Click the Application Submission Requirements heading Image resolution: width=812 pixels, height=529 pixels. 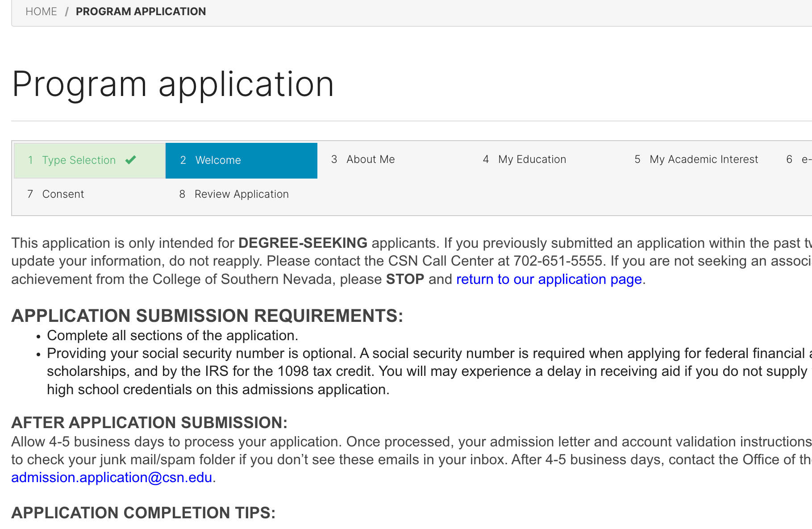click(x=207, y=316)
